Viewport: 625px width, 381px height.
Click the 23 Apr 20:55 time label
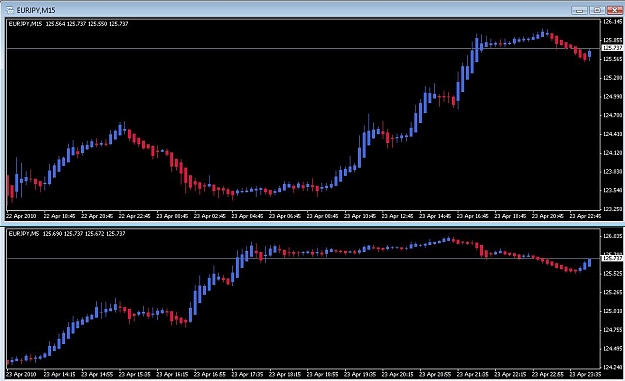pos(435,375)
